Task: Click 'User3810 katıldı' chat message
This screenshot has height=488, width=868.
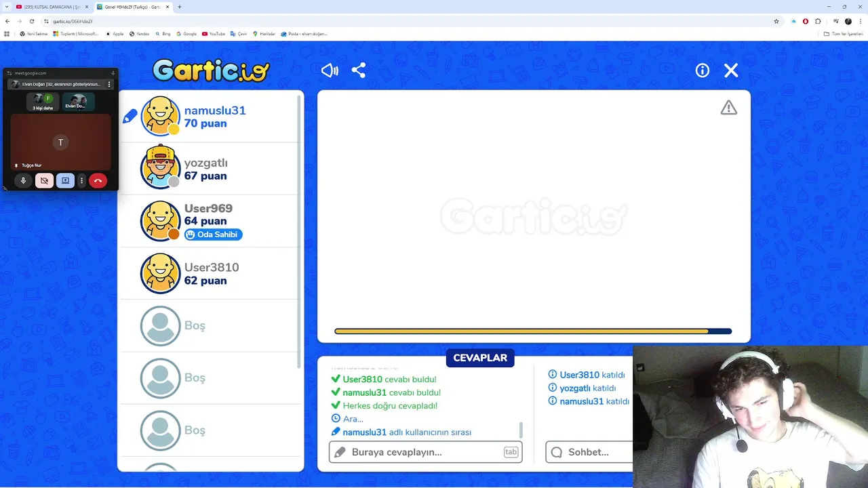Action: pos(592,375)
